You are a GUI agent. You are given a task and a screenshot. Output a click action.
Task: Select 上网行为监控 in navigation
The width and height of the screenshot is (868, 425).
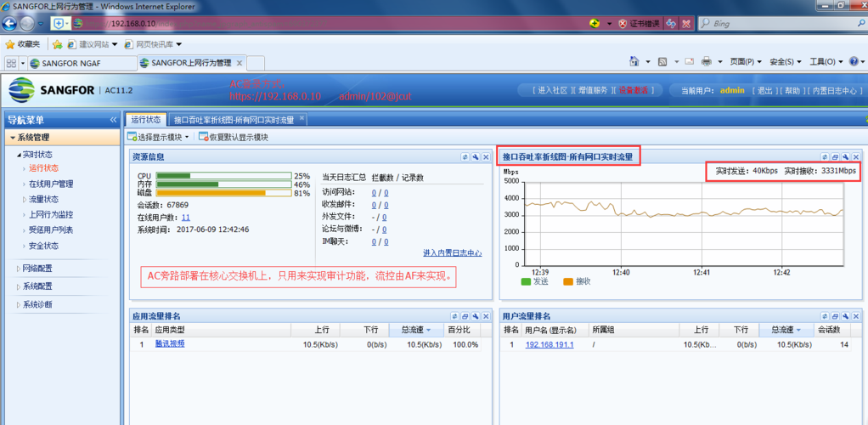(x=51, y=214)
